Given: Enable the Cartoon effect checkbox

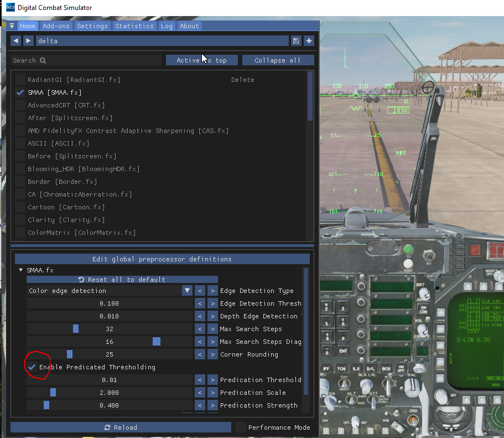Looking at the screenshot, I should (20, 207).
